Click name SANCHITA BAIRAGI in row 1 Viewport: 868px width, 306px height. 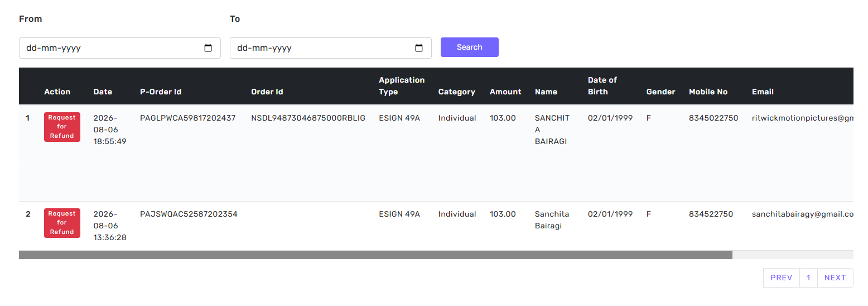[x=552, y=130]
